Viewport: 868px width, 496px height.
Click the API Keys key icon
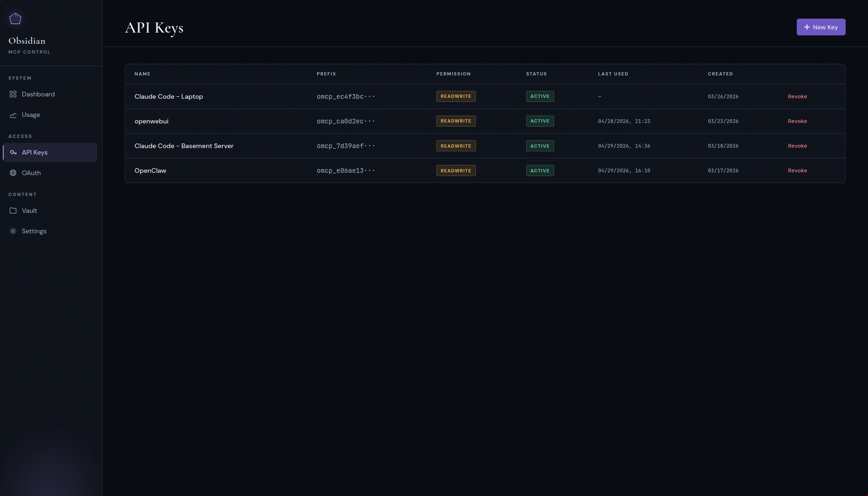[x=13, y=152]
